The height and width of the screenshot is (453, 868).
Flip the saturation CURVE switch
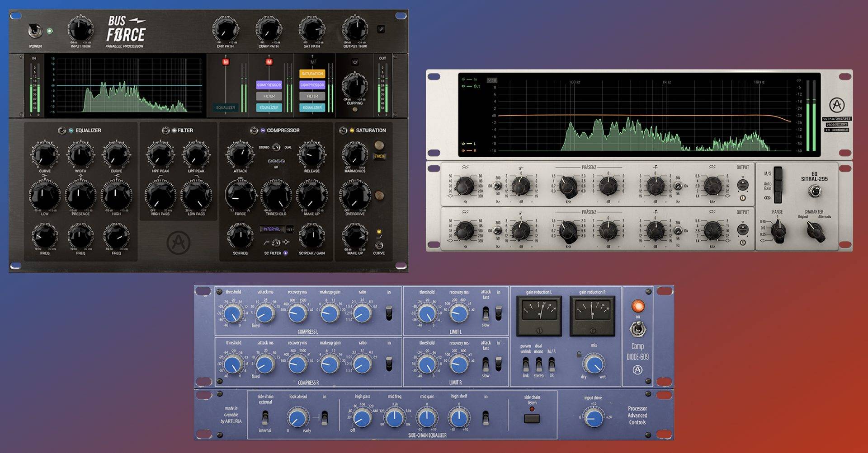tap(379, 245)
